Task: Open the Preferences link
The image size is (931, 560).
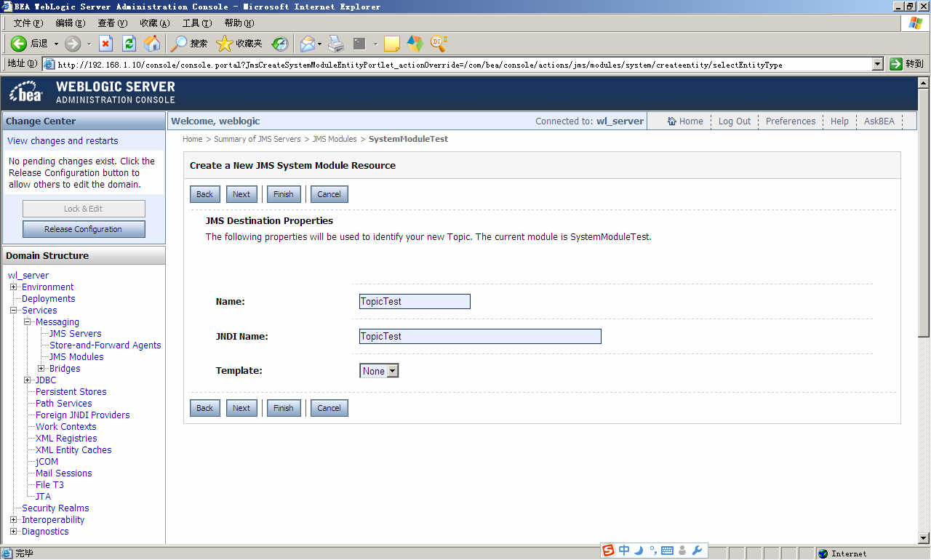Action: [x=791, y=121]
